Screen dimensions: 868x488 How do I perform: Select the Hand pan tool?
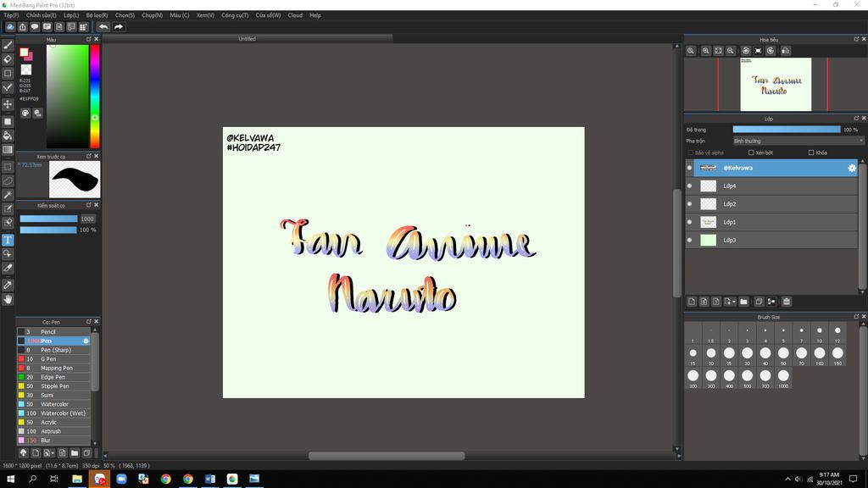pyautogui.click(x=8, y=299)
